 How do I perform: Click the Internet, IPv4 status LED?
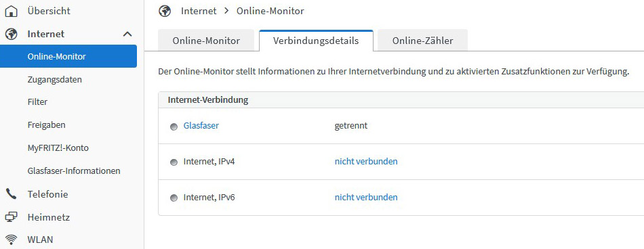[174, 162]
